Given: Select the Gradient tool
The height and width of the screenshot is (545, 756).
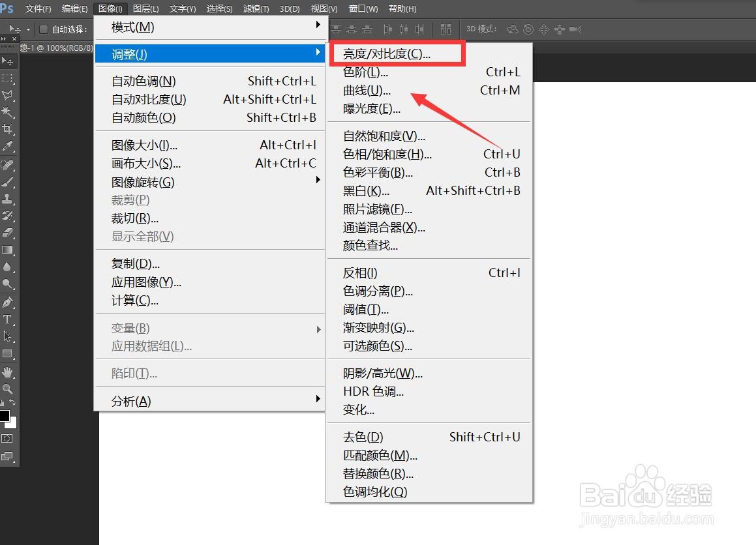Looking at the screenshot, I should coord(8,250).
